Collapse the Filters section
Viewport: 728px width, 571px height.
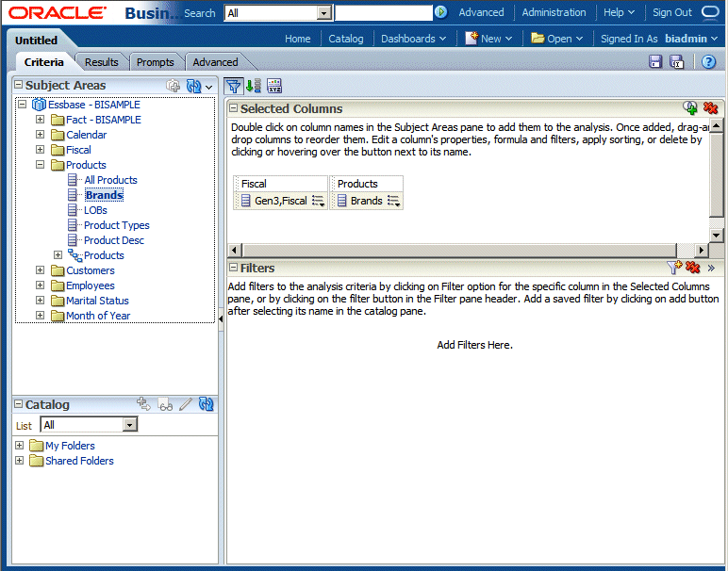234,268
